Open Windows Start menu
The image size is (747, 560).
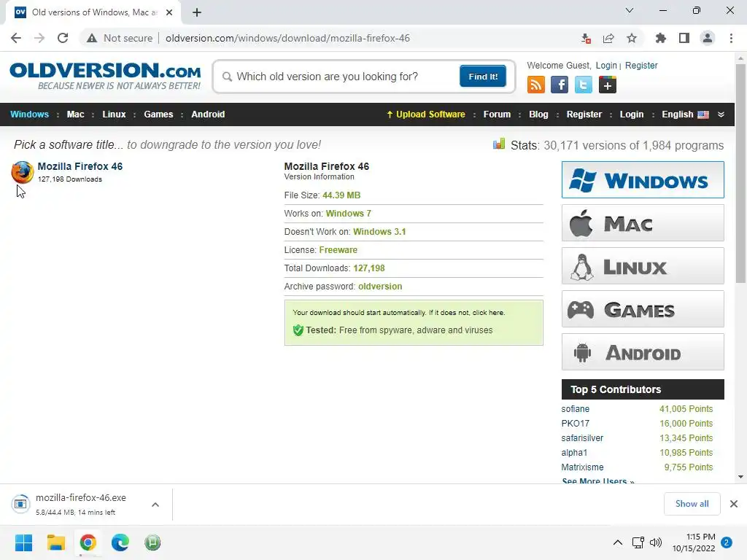click(x=23, y=542)
